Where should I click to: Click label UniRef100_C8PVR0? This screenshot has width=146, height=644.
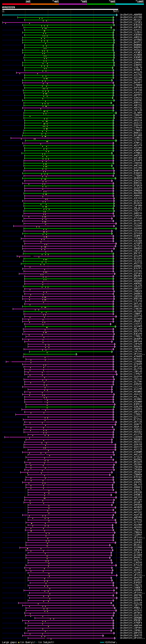pyautogui.click(x=131, y=628)
